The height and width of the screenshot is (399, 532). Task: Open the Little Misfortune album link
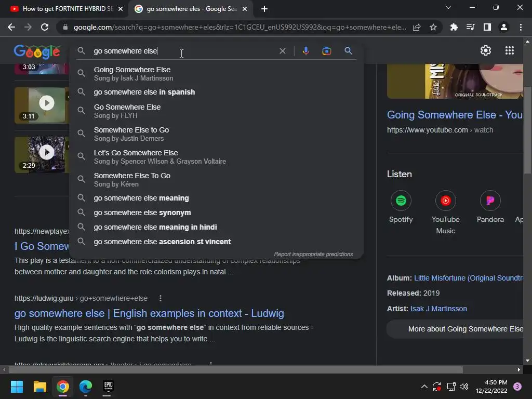click(x=468, y=278)
